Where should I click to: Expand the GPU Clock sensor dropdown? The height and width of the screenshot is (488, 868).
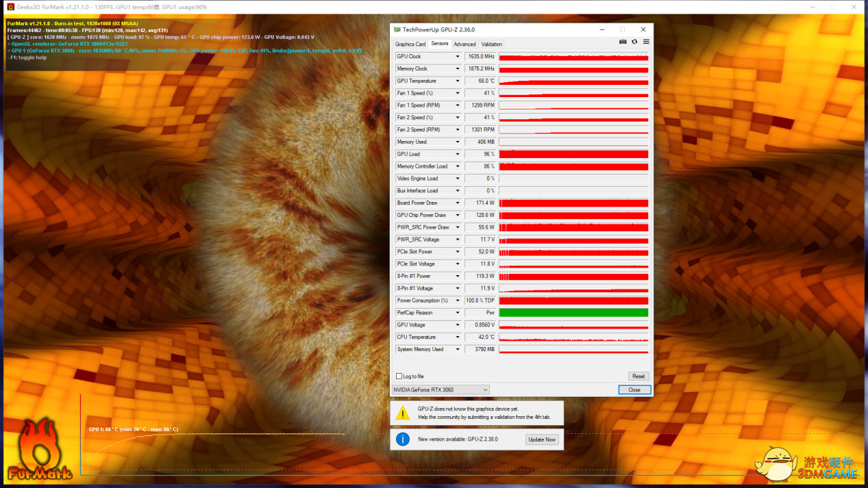458,57
